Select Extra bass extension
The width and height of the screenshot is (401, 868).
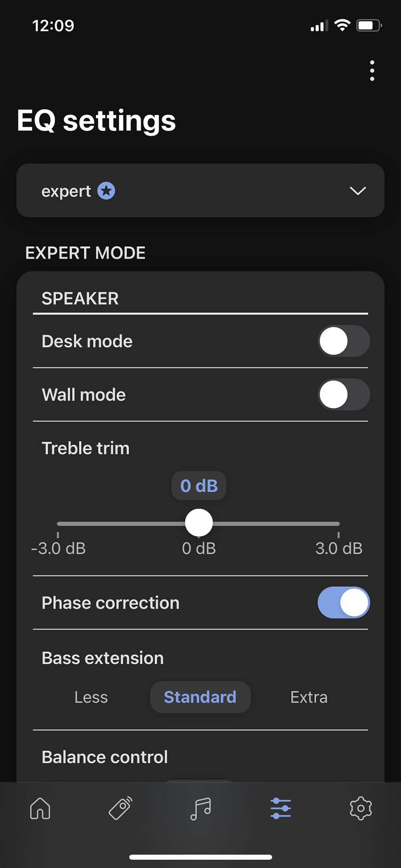pos(309,697)
